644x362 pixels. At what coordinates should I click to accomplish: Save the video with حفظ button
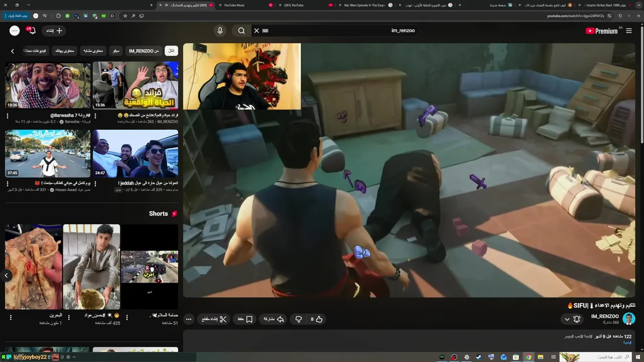coord(245,319)
